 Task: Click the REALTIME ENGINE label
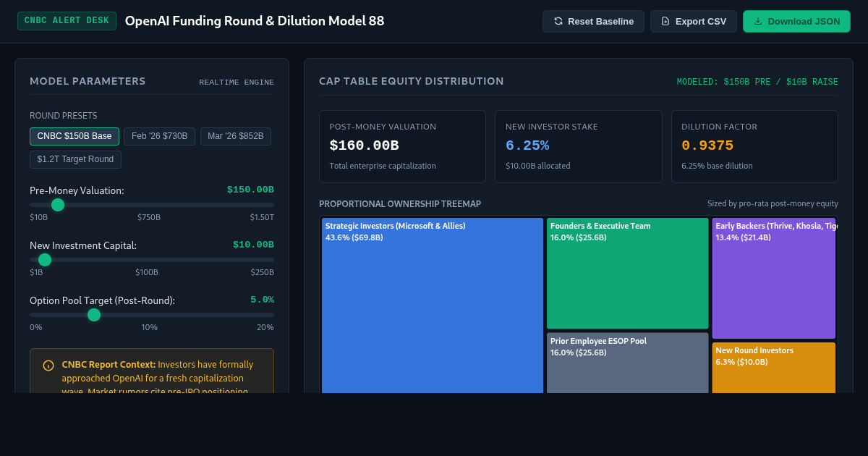pos(237,83)
